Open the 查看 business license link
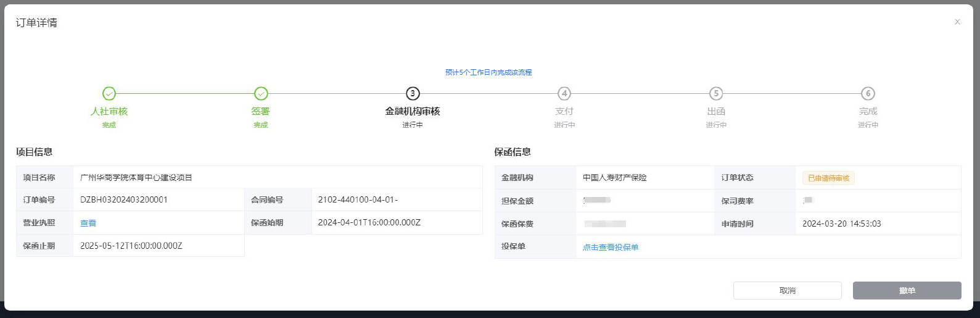 88,224
